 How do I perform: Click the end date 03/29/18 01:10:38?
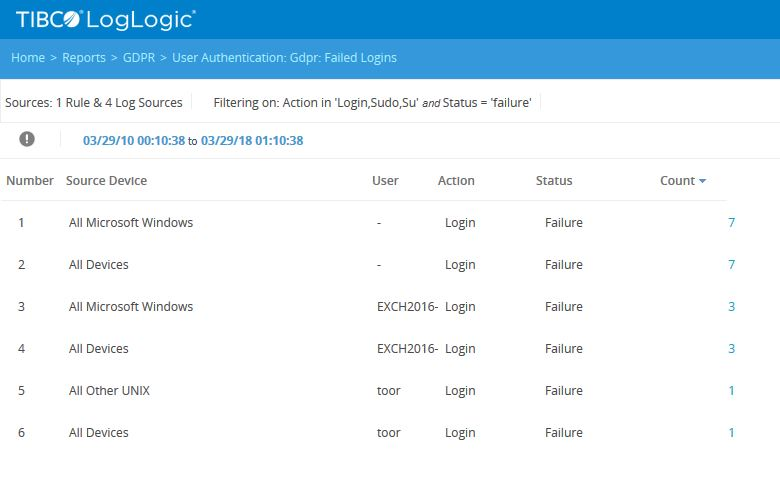click(252, 141)
